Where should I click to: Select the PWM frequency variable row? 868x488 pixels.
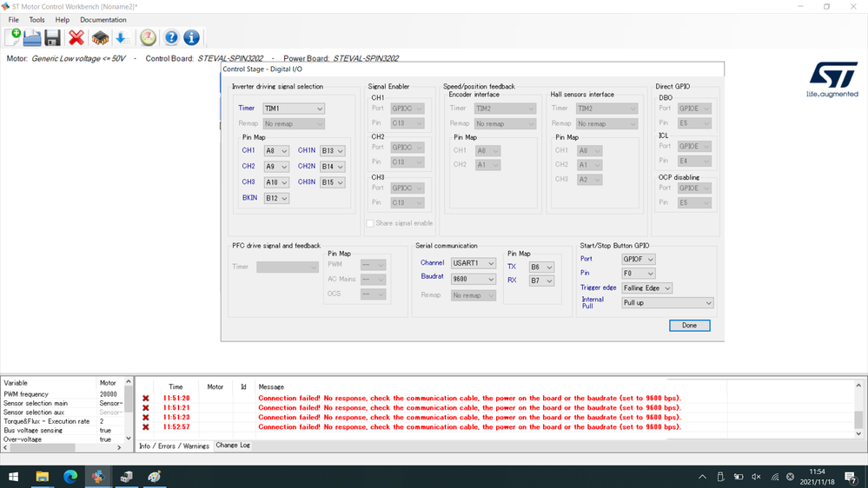[x=62, y=394]
